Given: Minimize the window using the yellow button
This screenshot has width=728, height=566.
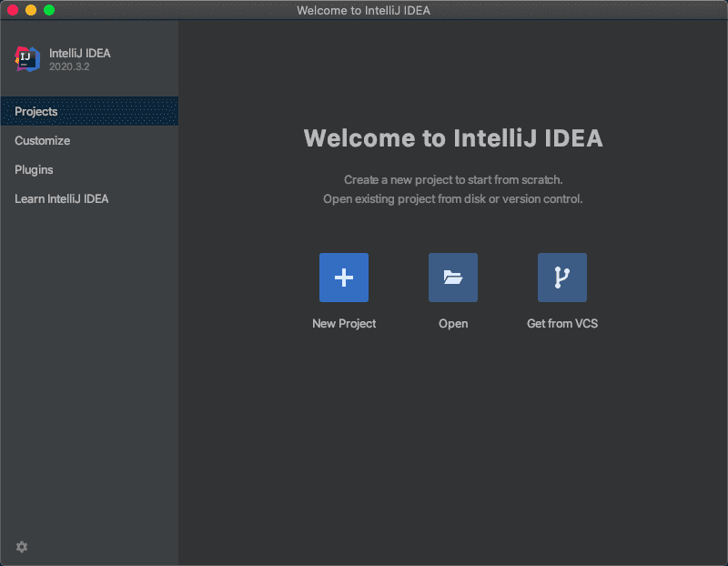Looking at the screenshot, I should [x=31, y=10].
